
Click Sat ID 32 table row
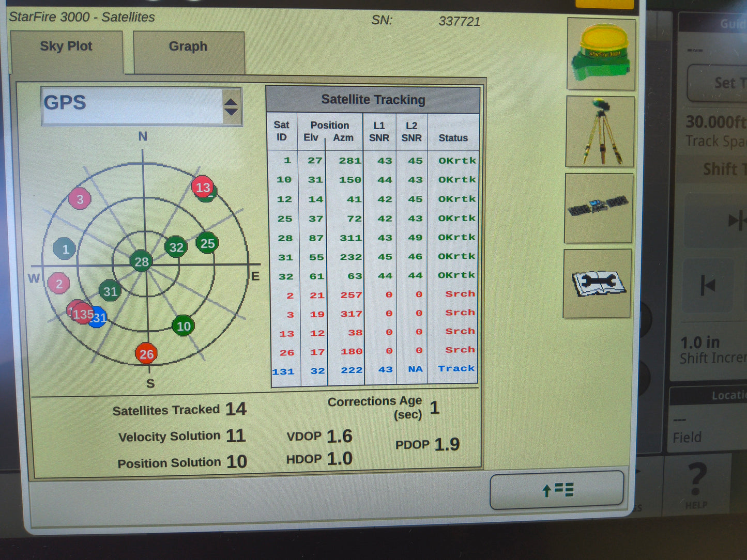tap(373, 276)
